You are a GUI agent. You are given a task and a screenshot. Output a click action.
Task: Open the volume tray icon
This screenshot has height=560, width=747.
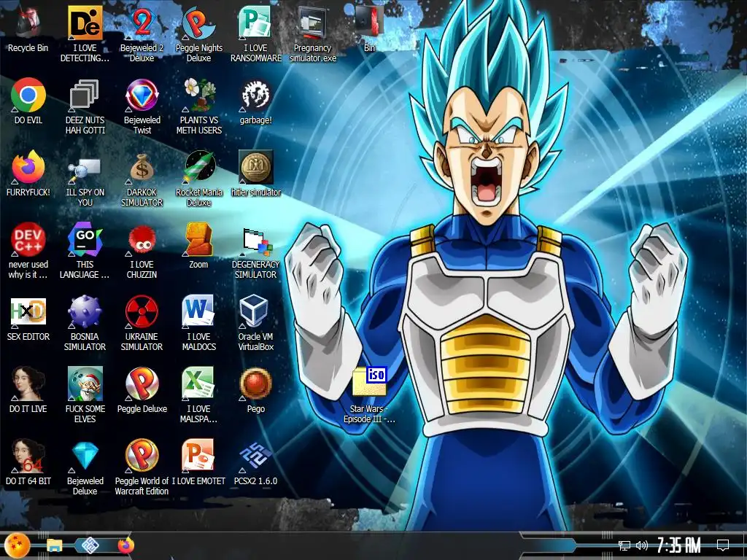click(x=642, y=545)
